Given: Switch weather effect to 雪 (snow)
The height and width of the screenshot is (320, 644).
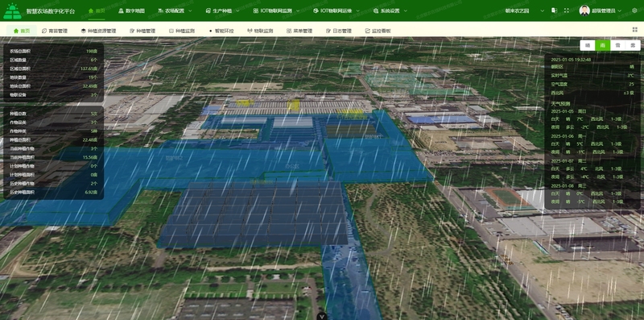Looking at the screenshot, I should click(x=617, y=45).
